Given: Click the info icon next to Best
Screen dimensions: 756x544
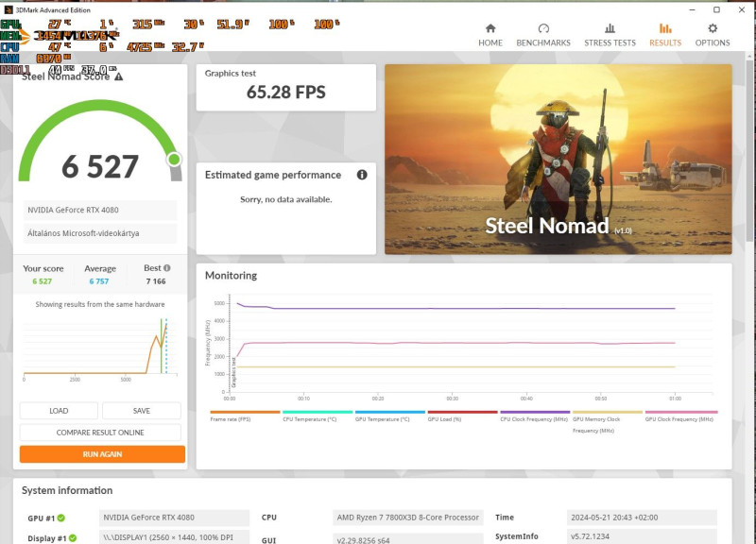Looking at the screenshot, I should (x=167, y=268).
